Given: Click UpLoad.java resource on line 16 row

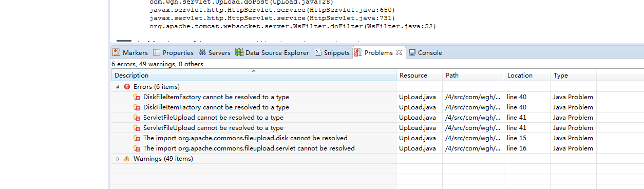Looking at the screenshot, I should [418, 148].
